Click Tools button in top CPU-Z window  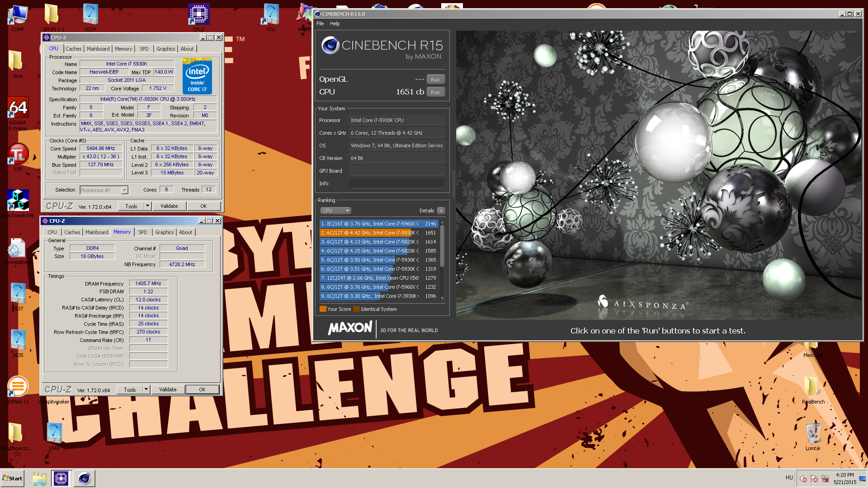coord(131,206)
